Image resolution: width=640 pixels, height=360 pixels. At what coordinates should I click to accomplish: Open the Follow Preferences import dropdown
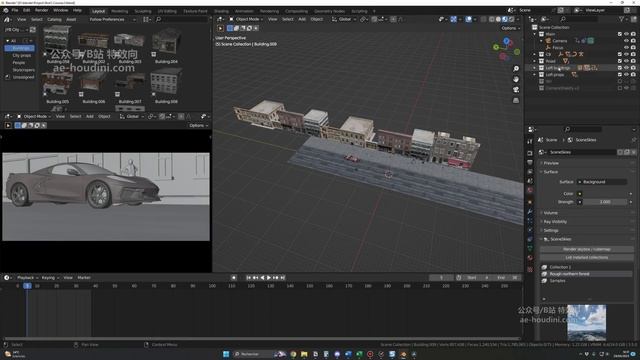point(112,19)
